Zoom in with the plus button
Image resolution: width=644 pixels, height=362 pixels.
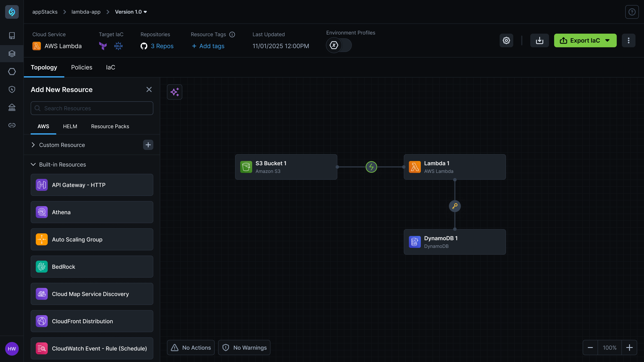[629, 348]
